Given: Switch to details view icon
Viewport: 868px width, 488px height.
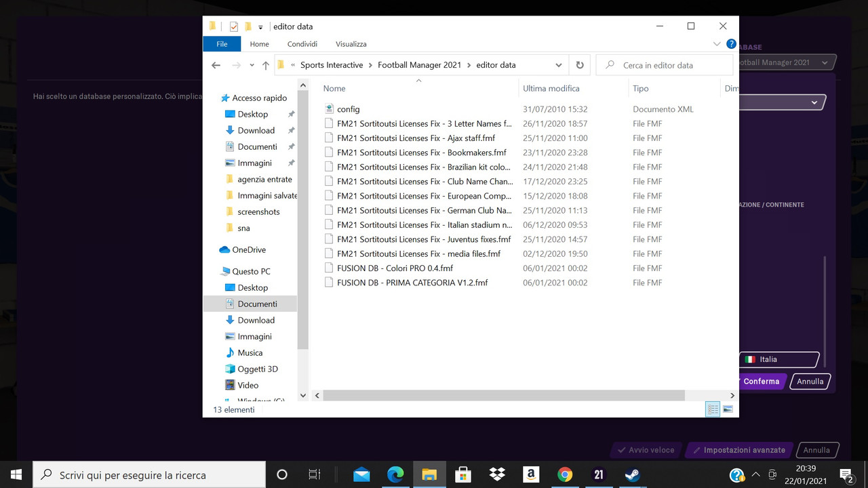Looking at the screenshot, I should point(713,409).
